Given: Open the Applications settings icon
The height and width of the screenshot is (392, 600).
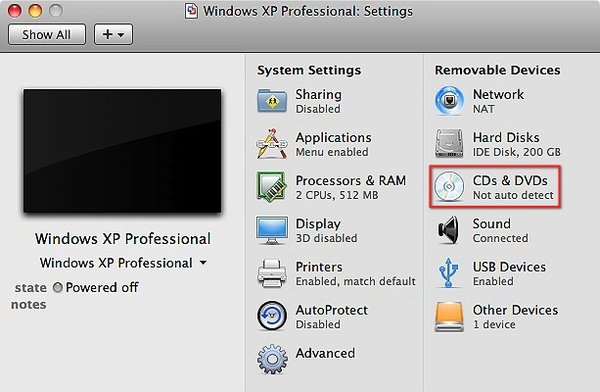Looking at the screenshot, I should point(272,144).
